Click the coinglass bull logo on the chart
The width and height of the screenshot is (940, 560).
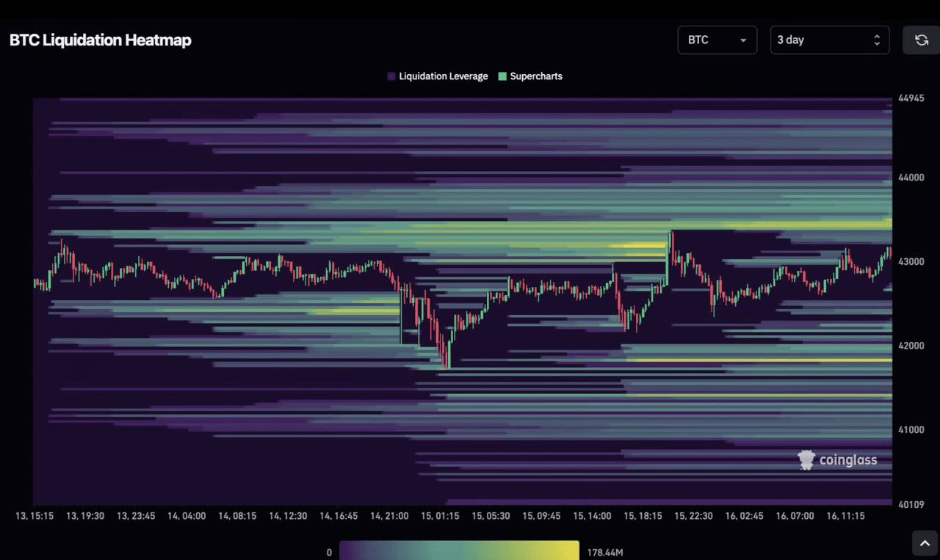click(x=806, y=459)
